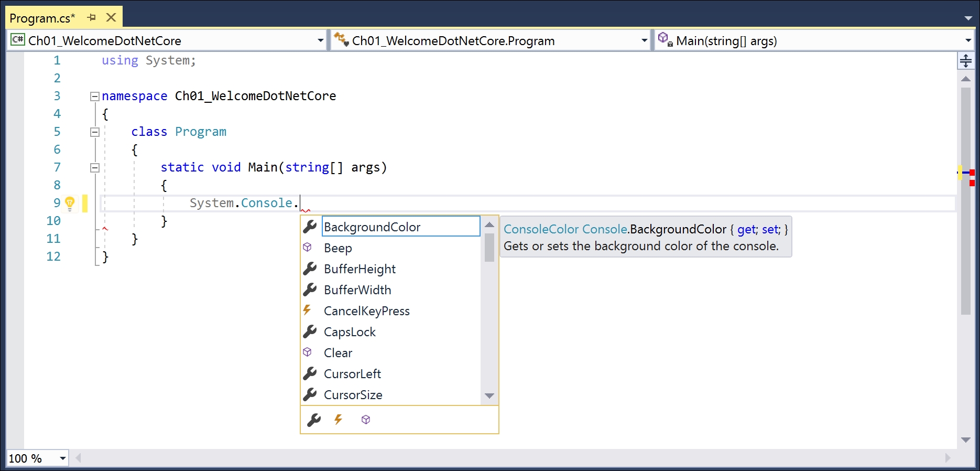Screen dimensions: 980x471
Task: Select BufferHeight in completion list
Action: [391, 269]
